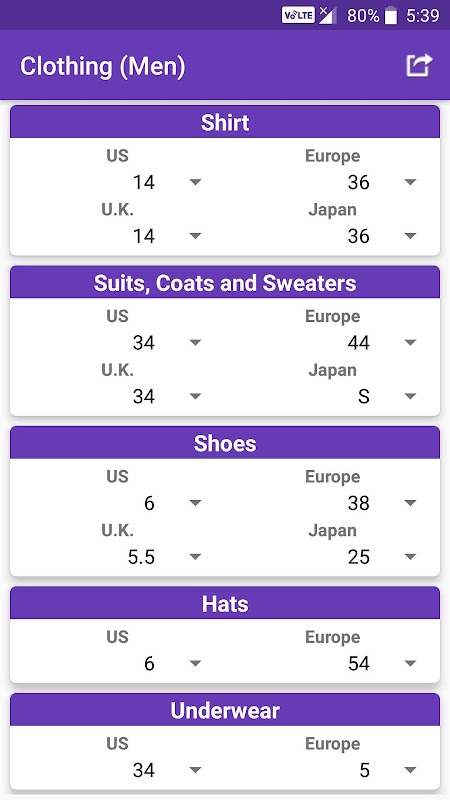
Task: Expand Underwear Europe size dropdown
Action: click(332, 770)
